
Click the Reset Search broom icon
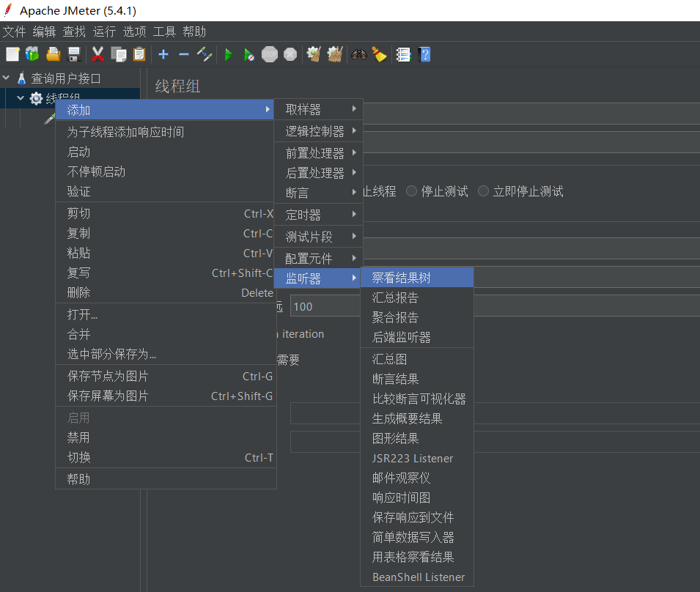point(380,54)
